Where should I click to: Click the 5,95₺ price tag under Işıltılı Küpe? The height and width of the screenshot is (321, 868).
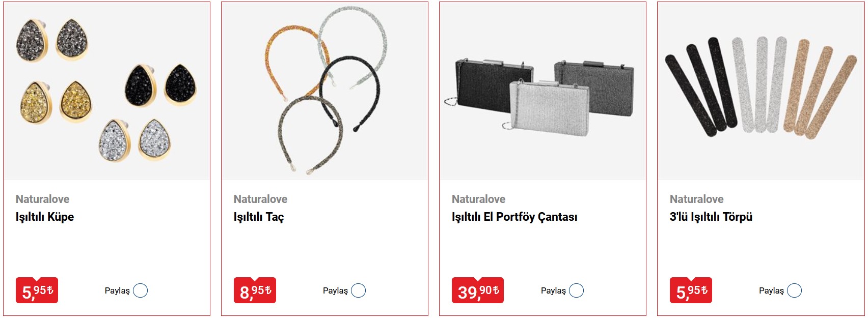click(37, 290)
